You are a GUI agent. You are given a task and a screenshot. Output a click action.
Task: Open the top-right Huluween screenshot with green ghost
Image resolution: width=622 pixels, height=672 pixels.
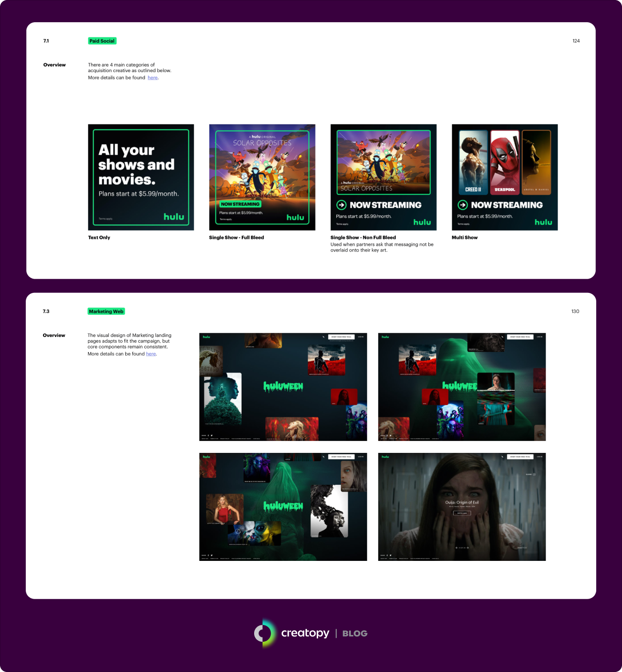tap(462, 387)
